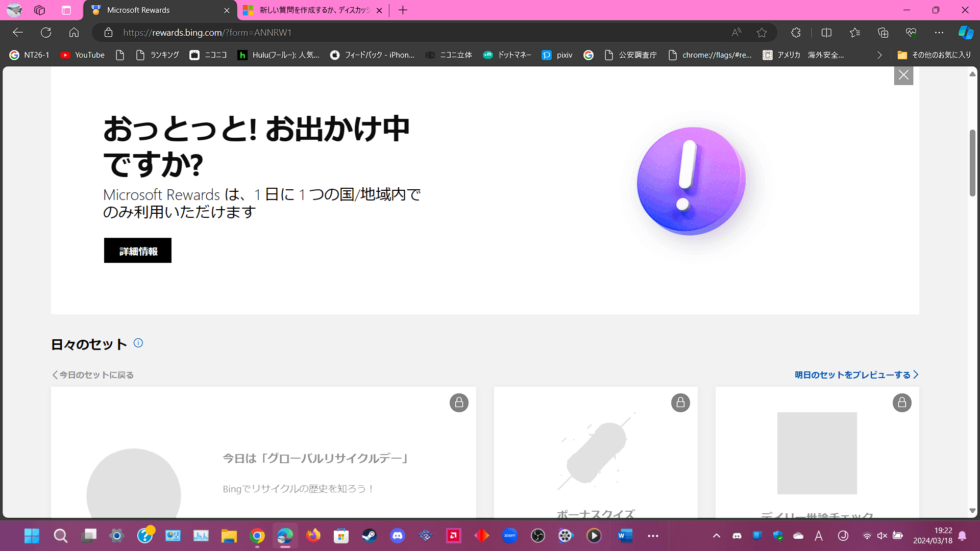Click the 詳細情報 button
Screen dimensions: 980x551
point(138,251)
